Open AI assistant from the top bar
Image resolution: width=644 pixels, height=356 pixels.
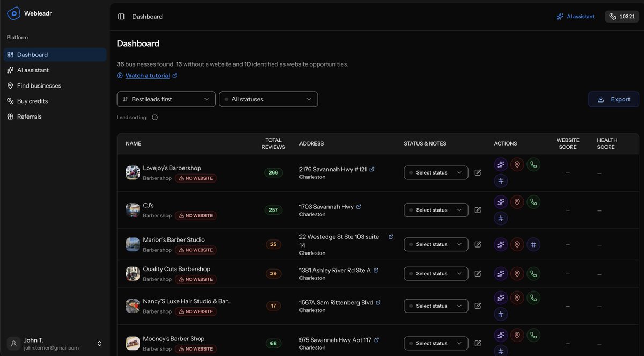pos(575,17)
